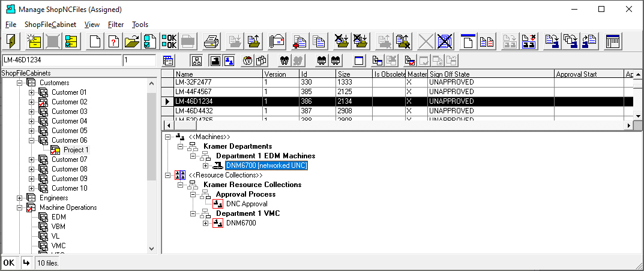Click the file name field showing LM-46D1234
Viewport: 644px width, 271px height.
point(62,61)
